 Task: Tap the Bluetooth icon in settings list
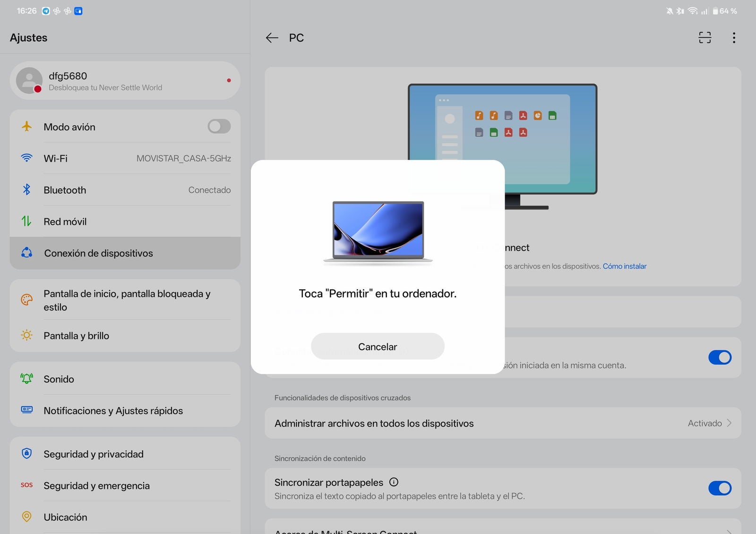coord(27,190)
